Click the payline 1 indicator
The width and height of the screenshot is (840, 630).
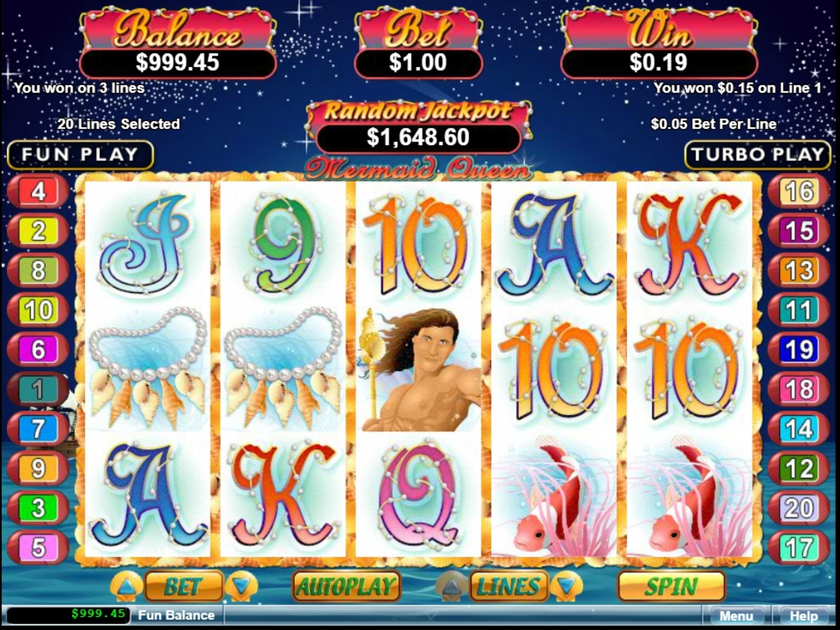[38, 390]
